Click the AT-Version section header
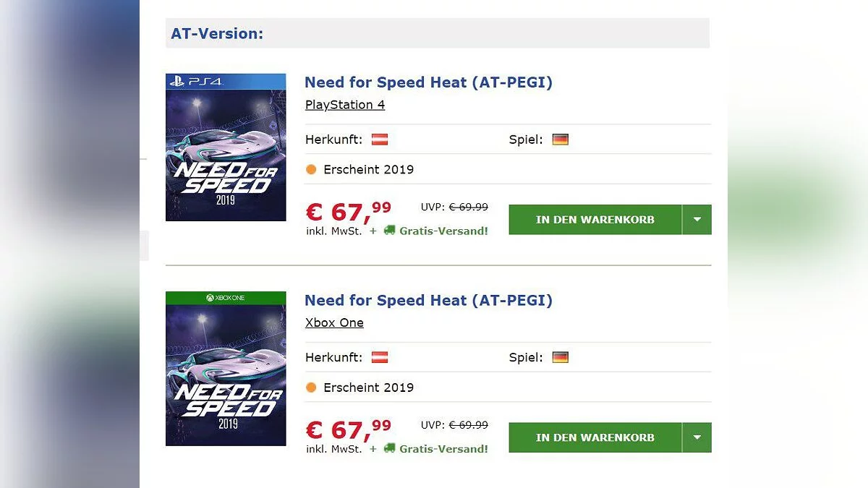868x488 pixels. click(x=217, y=33)
